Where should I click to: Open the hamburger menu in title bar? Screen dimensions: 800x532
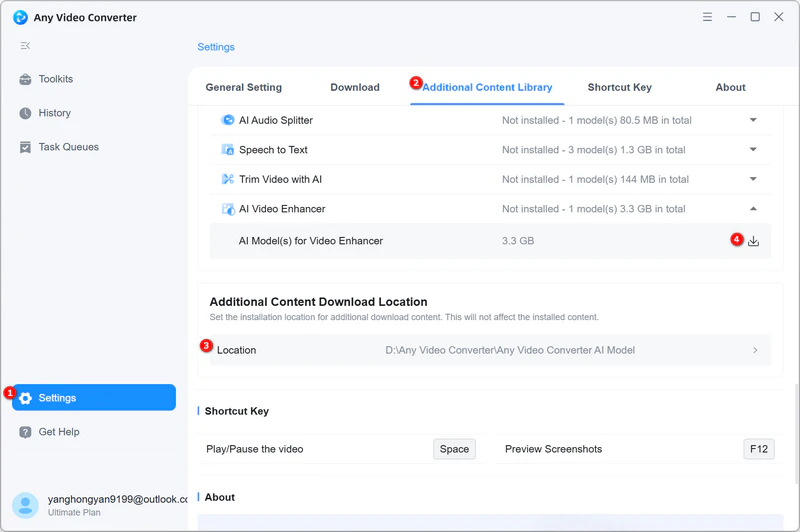coord(707,17)
